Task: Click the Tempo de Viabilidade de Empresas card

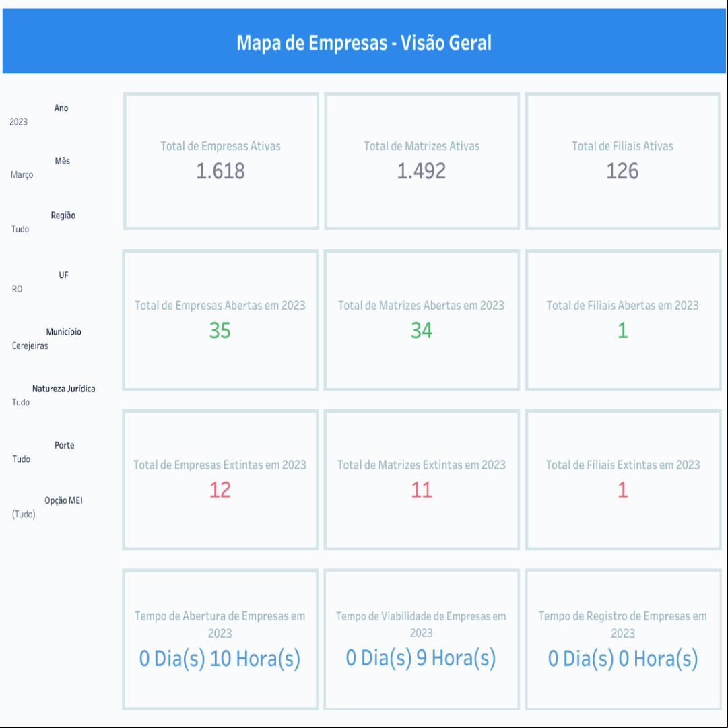Action: [422, 639]
